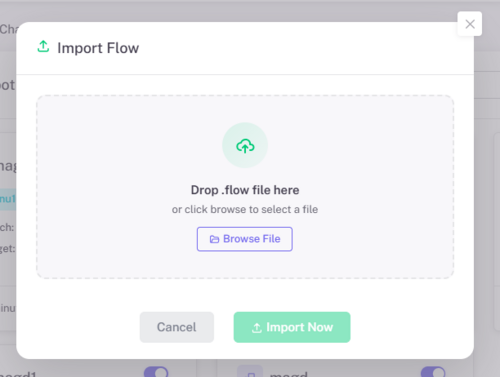Click 'or click browse to select a file'
500x377 pixels.
(x=245, y=209)
